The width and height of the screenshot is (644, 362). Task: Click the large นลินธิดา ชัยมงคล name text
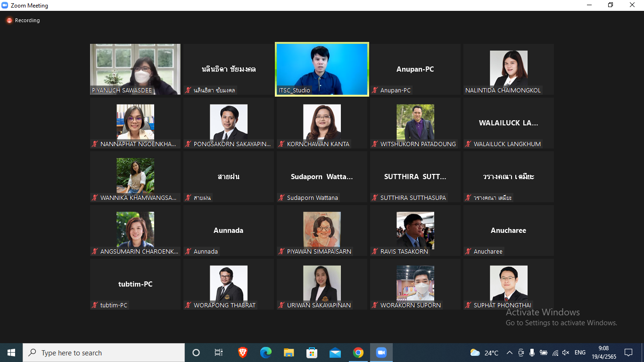(229, 69)
